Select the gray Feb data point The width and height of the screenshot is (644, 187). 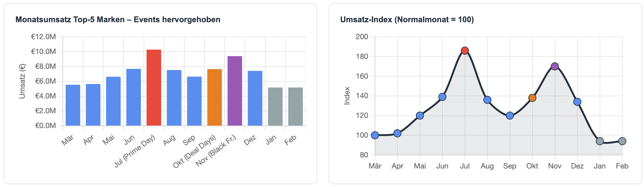622,141
